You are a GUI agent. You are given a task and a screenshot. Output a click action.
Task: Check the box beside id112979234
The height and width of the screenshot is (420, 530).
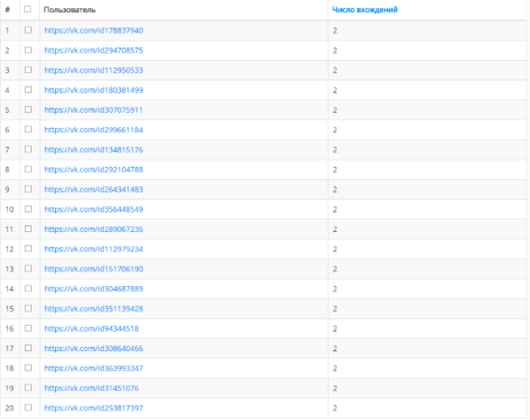pyautogui.click(x=28, y=249)
